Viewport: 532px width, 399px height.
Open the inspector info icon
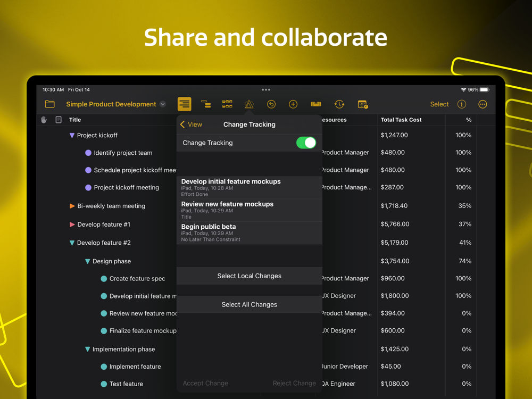point(461,104)
